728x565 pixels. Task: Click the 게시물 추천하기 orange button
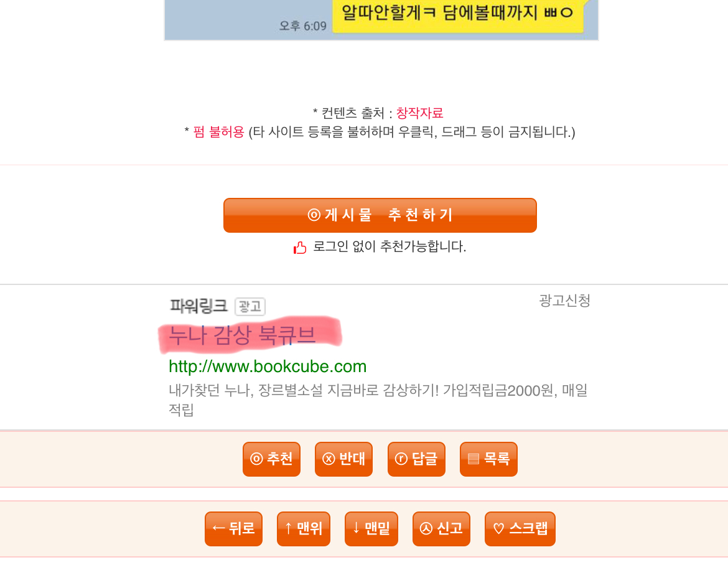380,215
